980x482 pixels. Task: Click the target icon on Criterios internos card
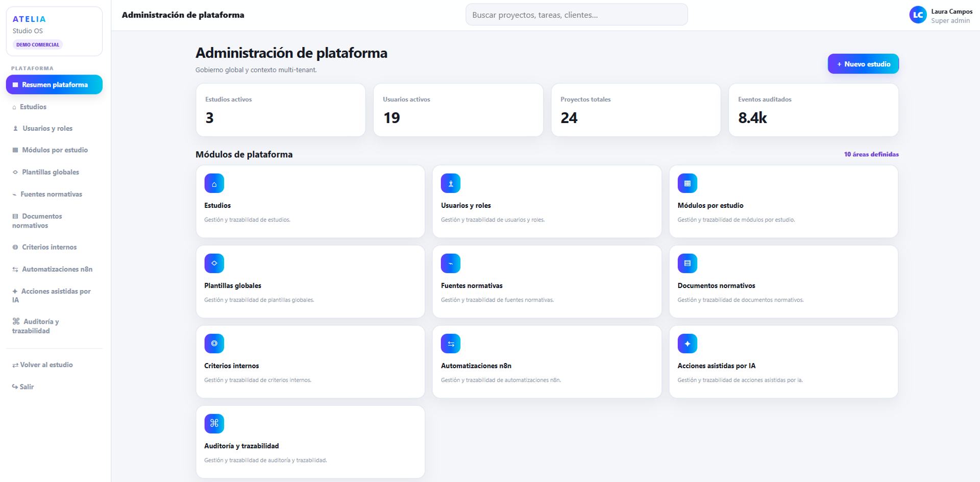214,344
